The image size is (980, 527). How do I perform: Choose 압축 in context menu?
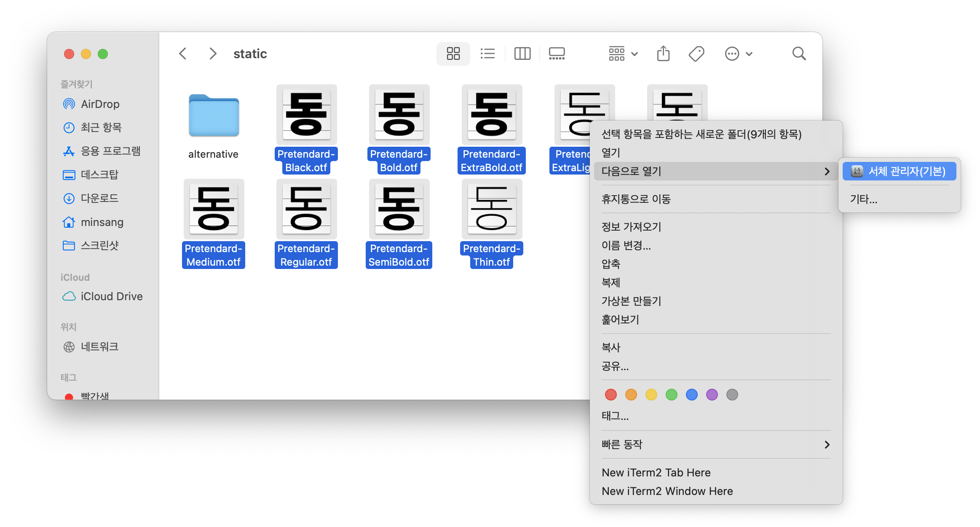coord(716,264)
